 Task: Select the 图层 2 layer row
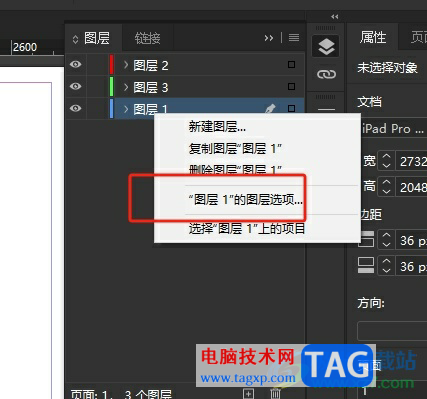[x=185, y=65]
